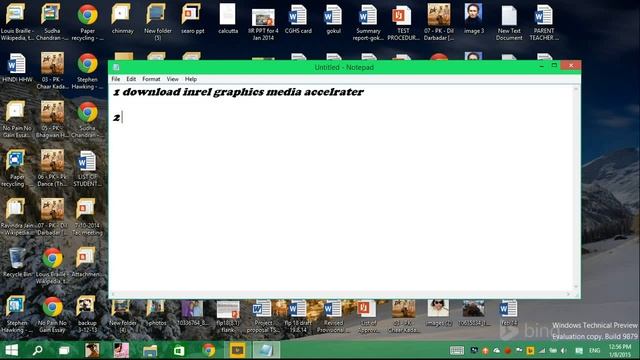Select the chinmay folder icon
The width and height of the screenshot is (640, 360).
pos(122,19)
